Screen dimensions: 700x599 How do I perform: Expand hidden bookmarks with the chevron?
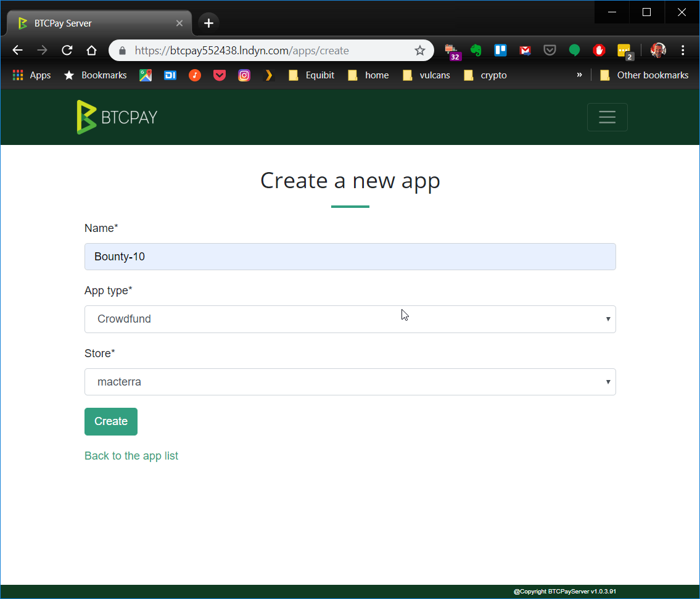(579, 75)
